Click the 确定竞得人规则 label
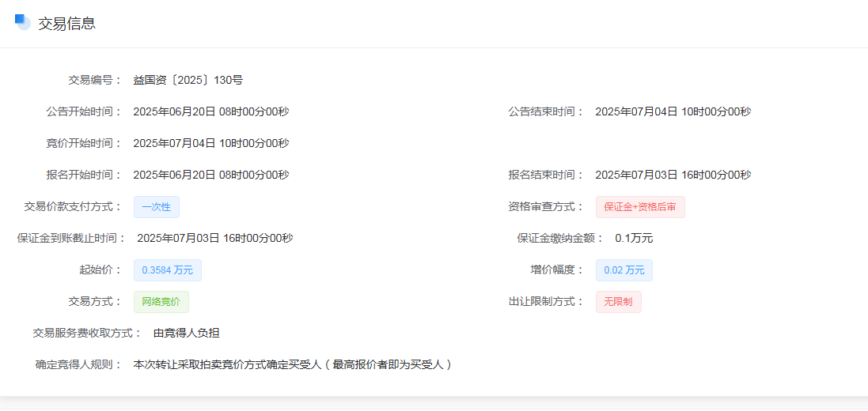868x411 pixels. (78, 365)
